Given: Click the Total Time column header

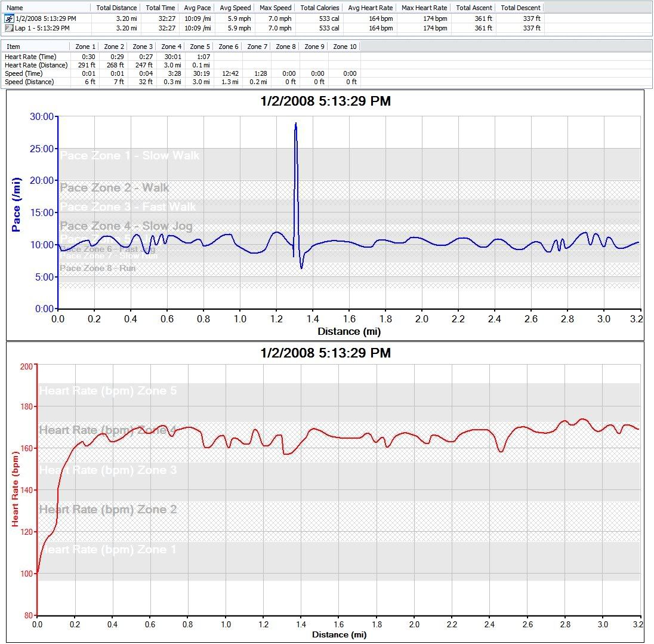Looking at the screenshot, I should [160, 8].
